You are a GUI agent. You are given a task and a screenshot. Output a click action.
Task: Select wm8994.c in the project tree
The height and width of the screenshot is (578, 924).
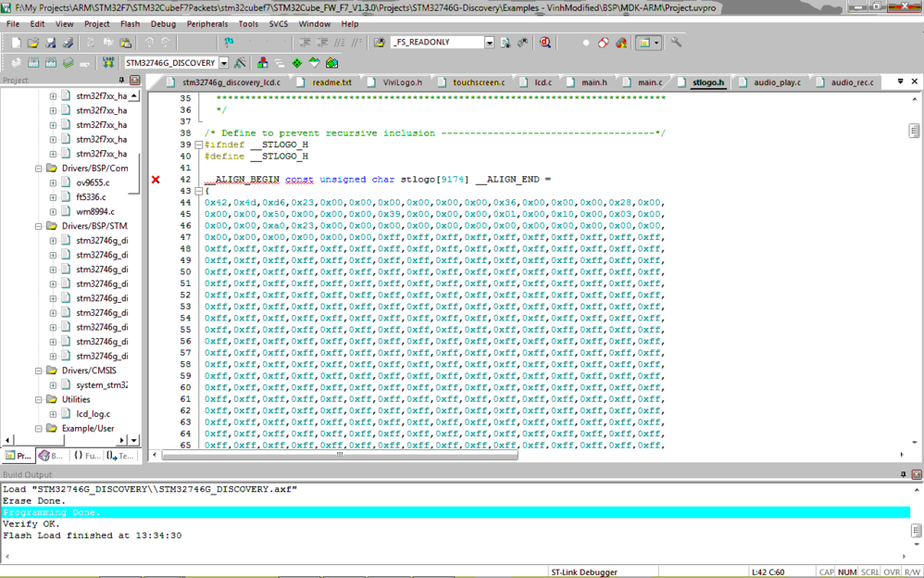click(x=95, y=211)
